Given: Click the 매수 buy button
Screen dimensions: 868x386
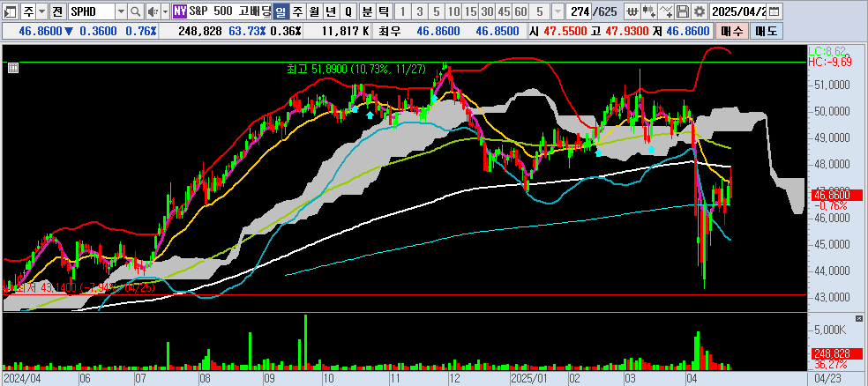Looking at the screenshot, I should [x=731, y=32].
